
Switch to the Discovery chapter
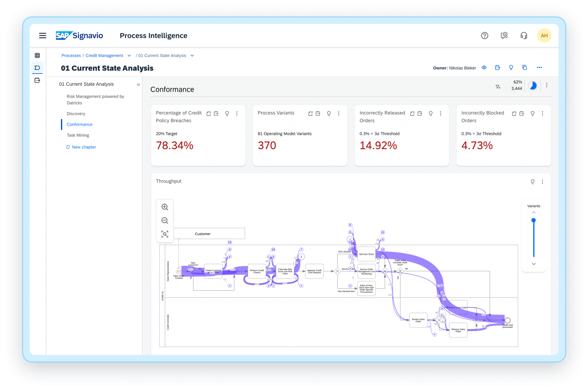click(x=76, y=113)
